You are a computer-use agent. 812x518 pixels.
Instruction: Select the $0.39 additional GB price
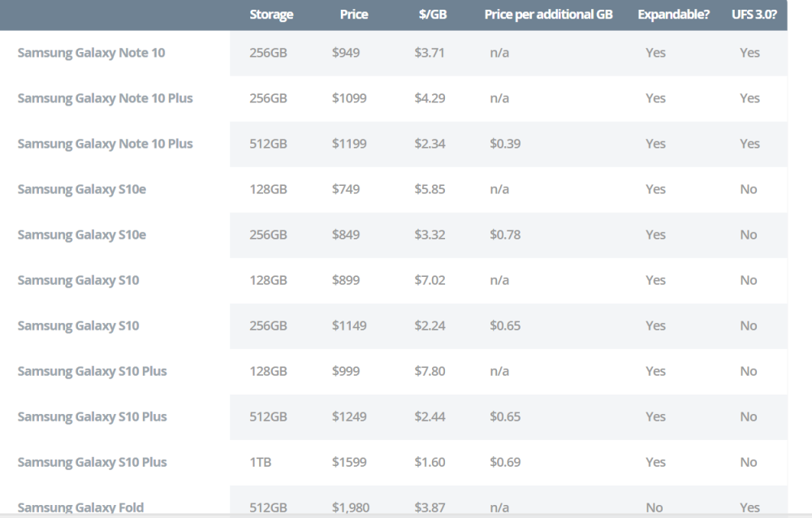(x=505, y=144)
